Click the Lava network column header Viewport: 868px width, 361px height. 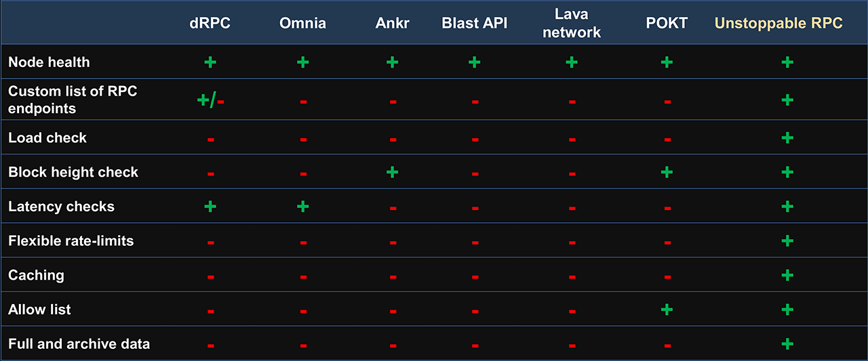[x=572, y=23]
